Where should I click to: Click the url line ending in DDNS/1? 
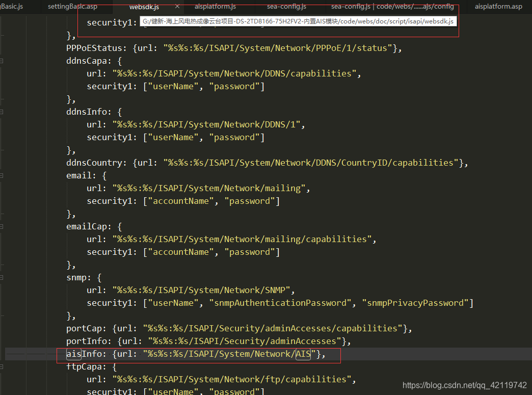point(196,124)
